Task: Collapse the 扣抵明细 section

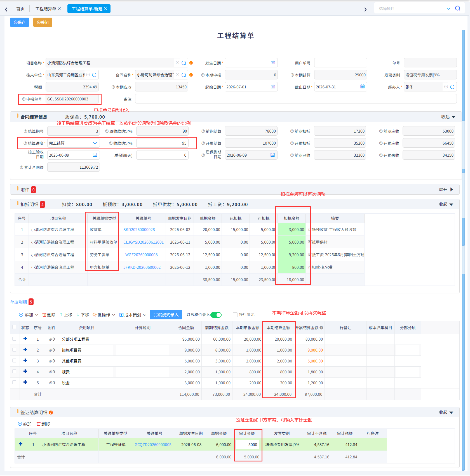Action: pos(446,204)
